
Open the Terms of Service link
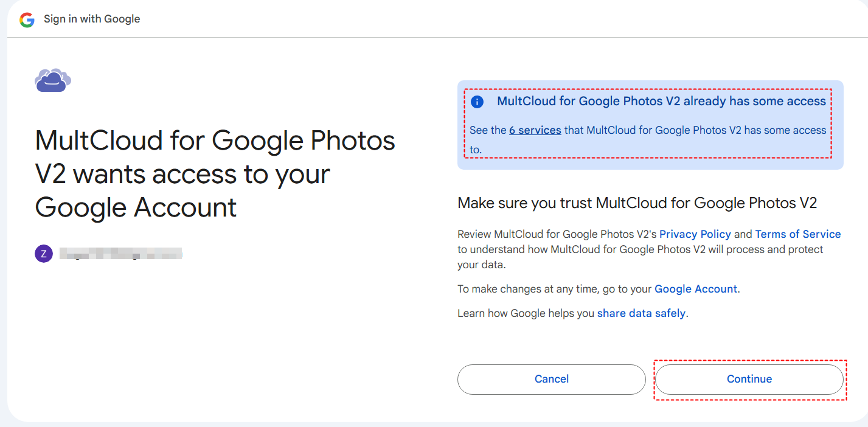pos(797,234)
